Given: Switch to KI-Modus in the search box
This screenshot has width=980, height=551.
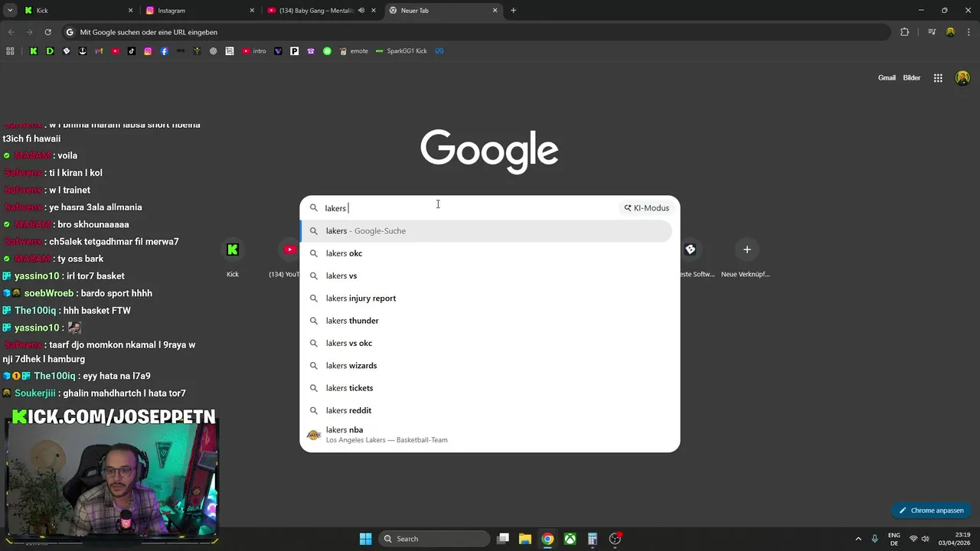Looking at the screenshot, I should coord(646,208).
